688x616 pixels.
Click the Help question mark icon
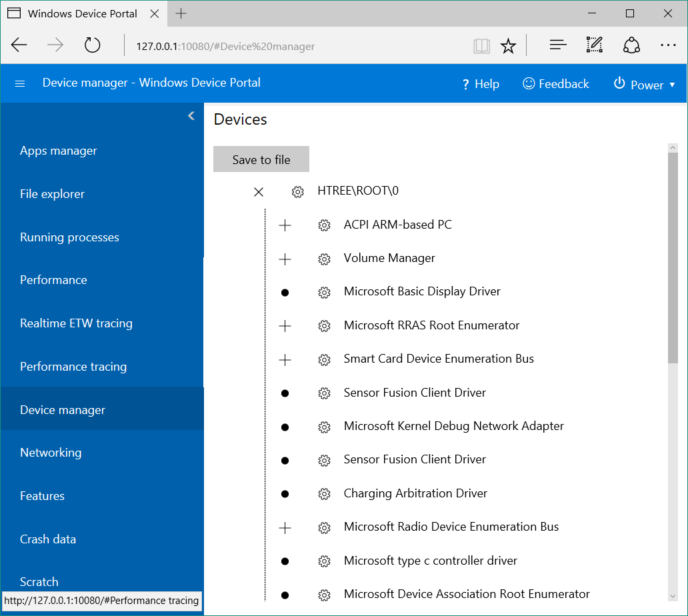pos(465,84)
